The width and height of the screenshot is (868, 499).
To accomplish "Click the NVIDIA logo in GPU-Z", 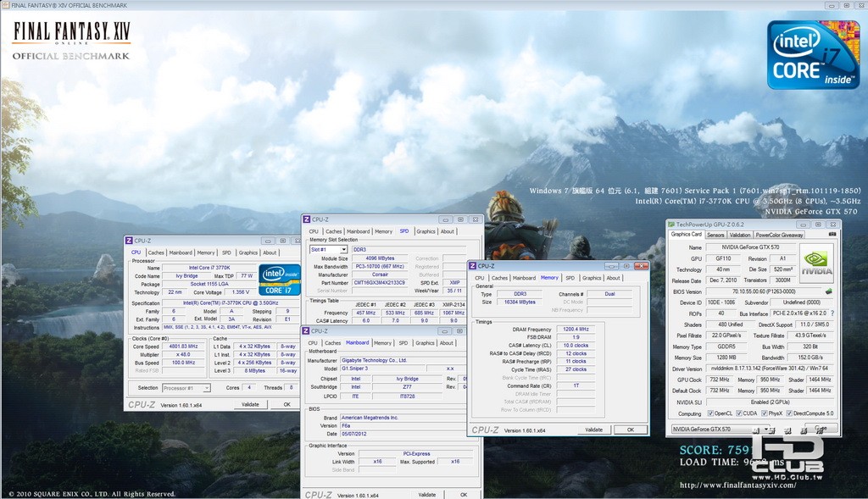I will coord(816,263).
